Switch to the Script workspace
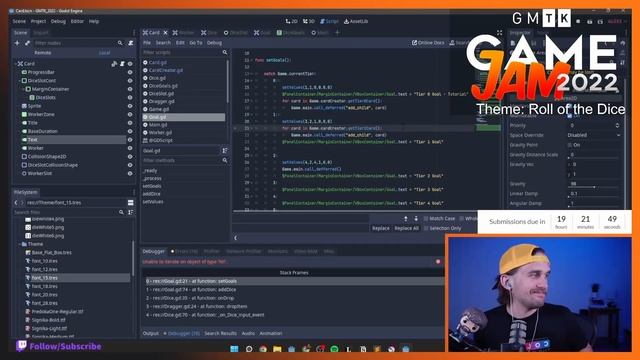The height and width of the screenshot is (360, 640). pyautogui.click(x=329, y=21)
